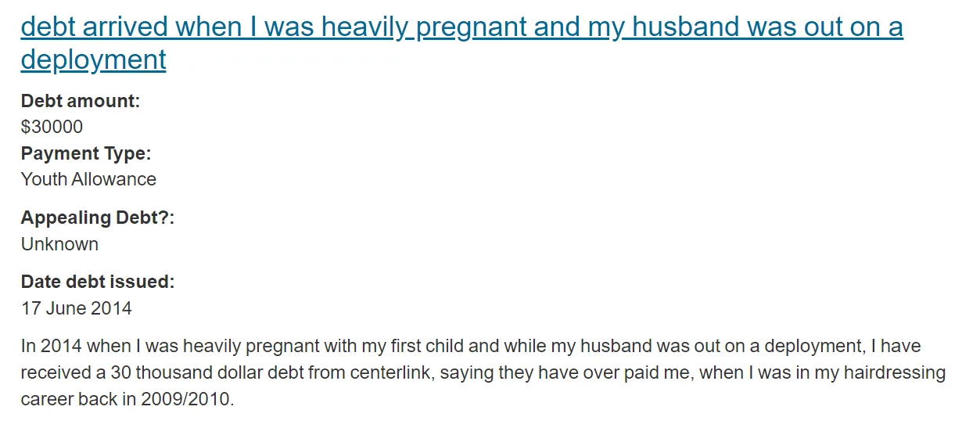Click the 'Debt amount:' label
This screenshot has width=980, height=428.
tap(81, 101)
